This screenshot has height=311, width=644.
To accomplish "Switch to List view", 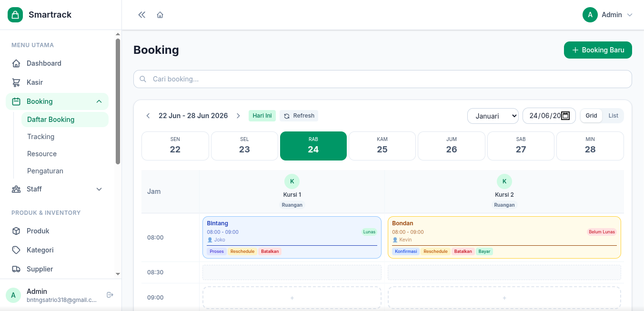I will coord(613,116).
